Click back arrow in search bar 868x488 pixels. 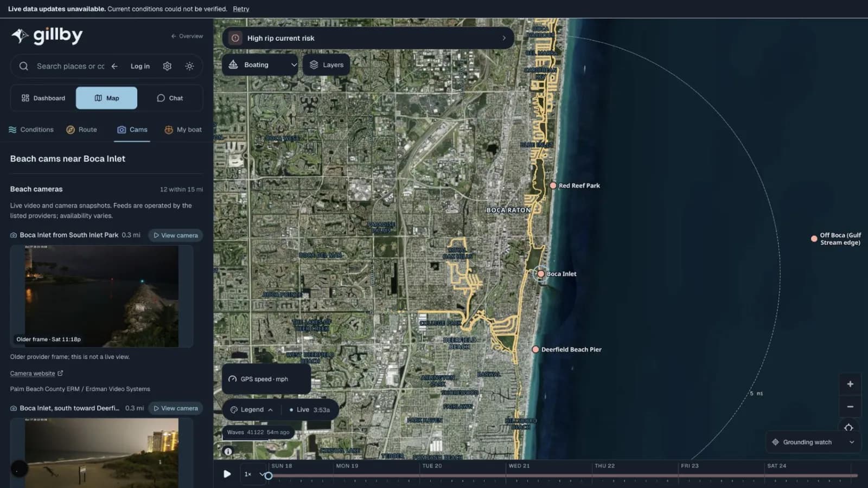114,66
